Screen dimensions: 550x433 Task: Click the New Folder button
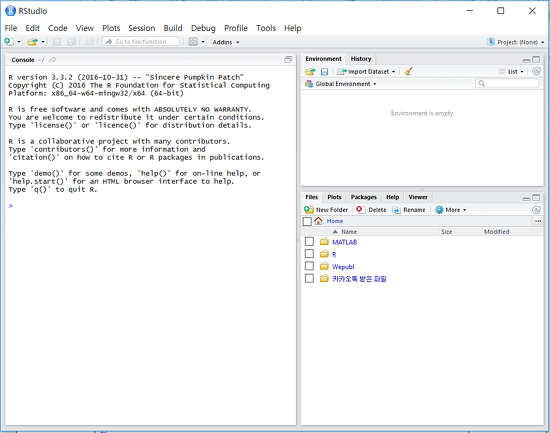(326, 210)
